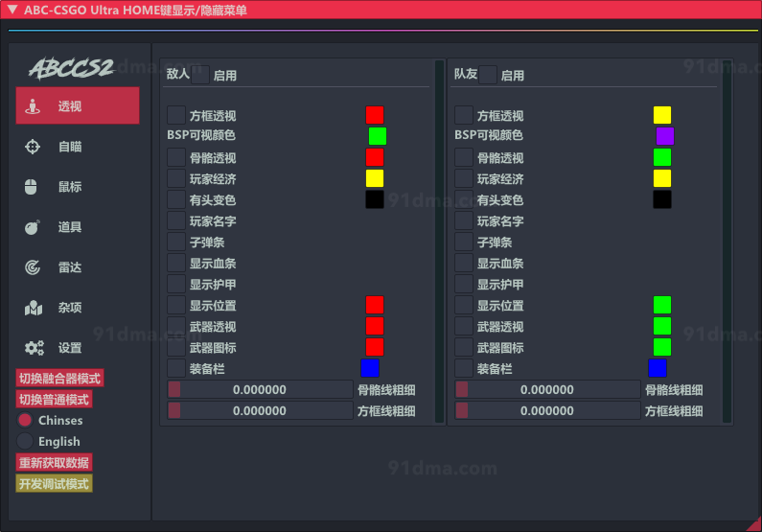762x532 pixels.
Task: Open the 鼠标 mouse settings icon
Action: (32, 187)
